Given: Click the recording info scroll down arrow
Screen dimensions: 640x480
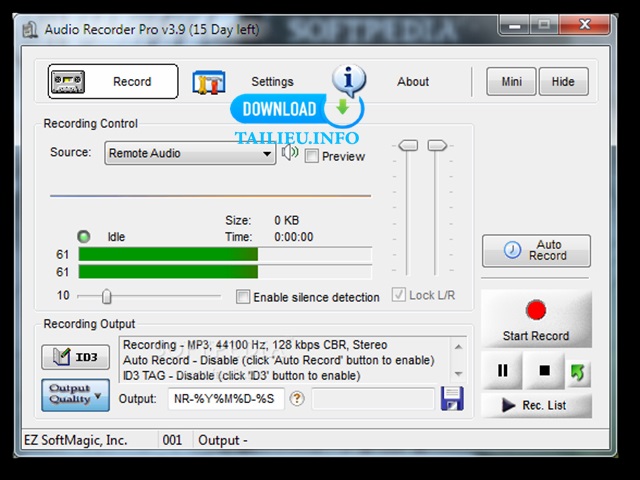Looking at the screenshot, I should click(x=458, y=373).
